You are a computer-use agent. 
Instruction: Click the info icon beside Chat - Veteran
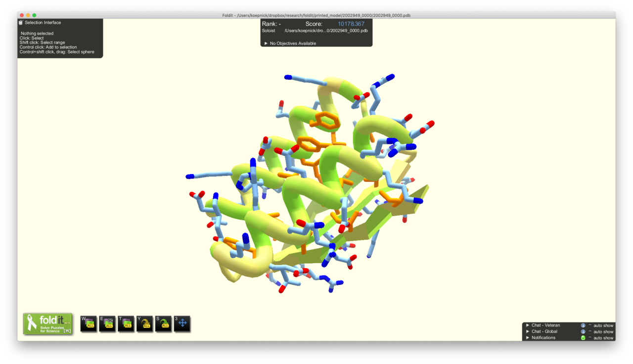583,325
